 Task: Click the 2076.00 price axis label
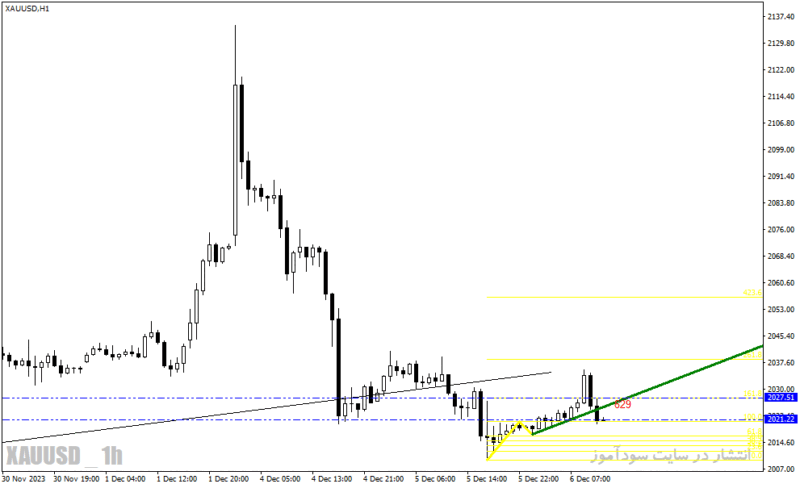[781, 229]
